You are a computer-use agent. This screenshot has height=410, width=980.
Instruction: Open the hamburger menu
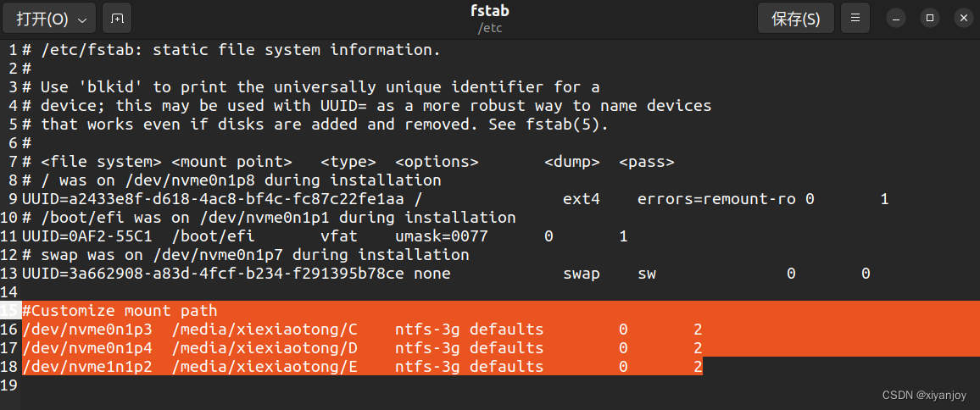click(855, 18)
